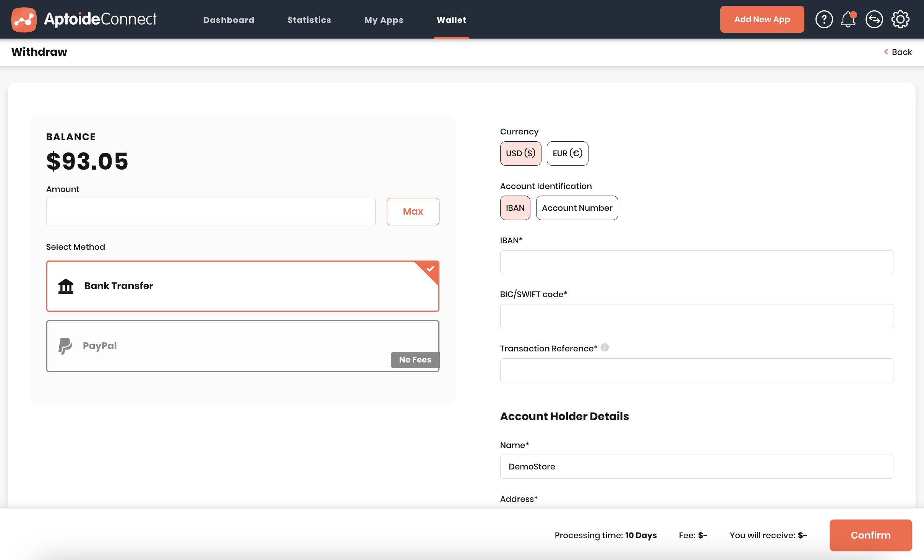The image size is (924, 560).
Task: Click the Max amount button
Action: [x=413, y=212]
